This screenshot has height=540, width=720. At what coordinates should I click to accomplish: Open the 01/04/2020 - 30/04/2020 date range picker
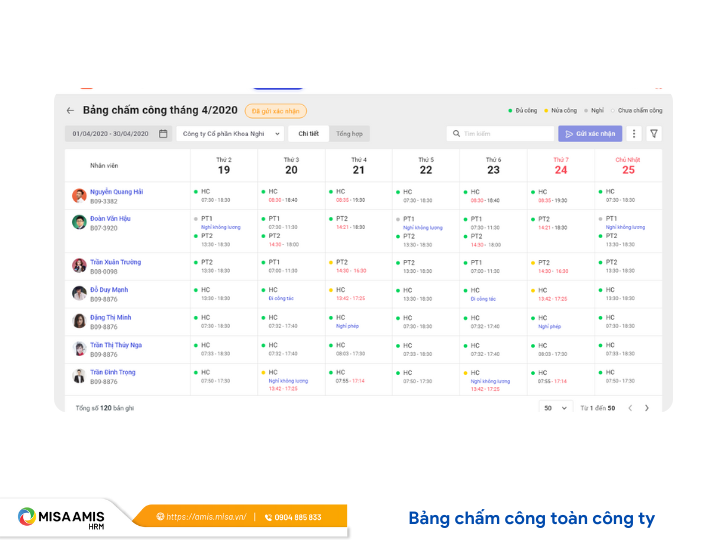[110, 133]
